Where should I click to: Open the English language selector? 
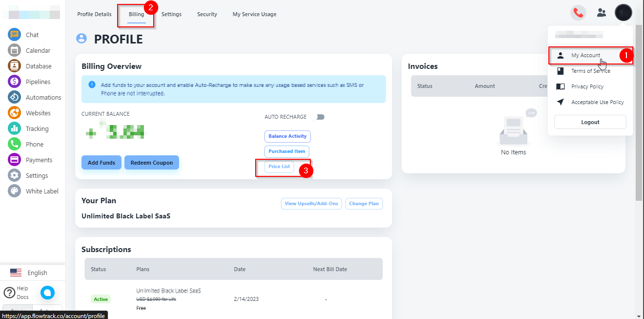29,273
